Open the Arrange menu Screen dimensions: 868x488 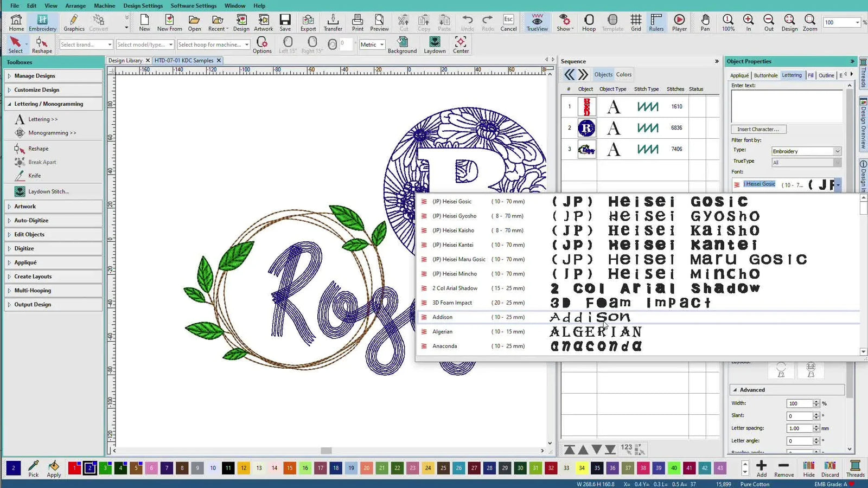pos(75,6)
